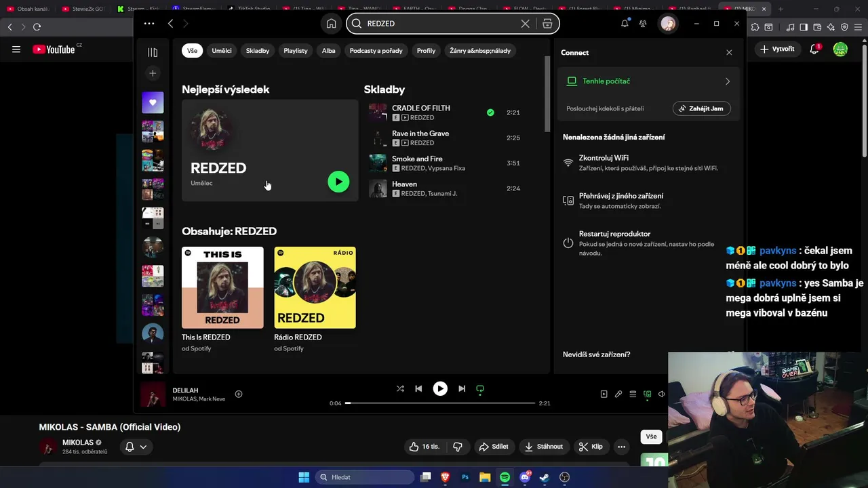Select the Playlisty filter chip
This screenshot has height=488, width=868.
296,51
